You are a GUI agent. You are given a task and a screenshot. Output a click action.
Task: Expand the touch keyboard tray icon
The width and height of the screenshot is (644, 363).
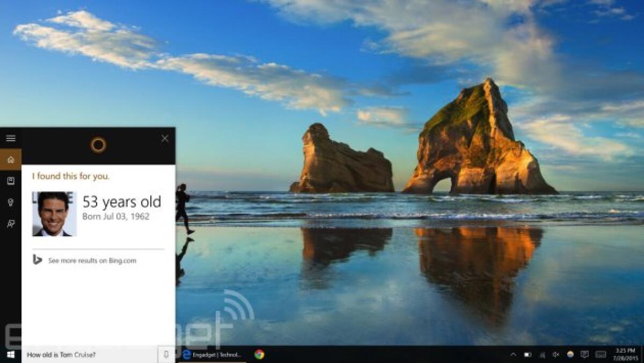(599, 354)
